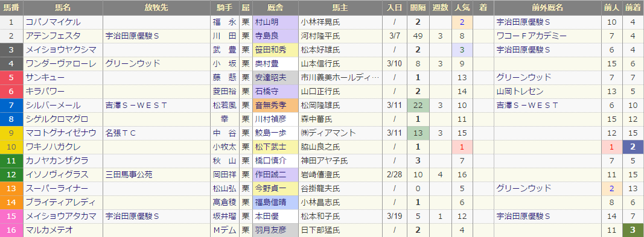The image size is (644, 237).
Task: Click trainer cell 福島信晴
Action: [276, 202]
